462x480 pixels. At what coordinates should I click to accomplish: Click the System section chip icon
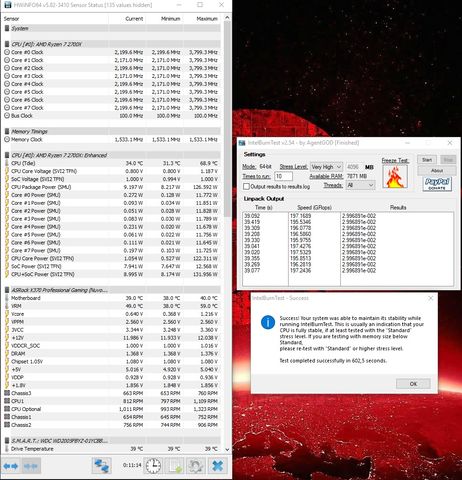[x=7, y=28]
